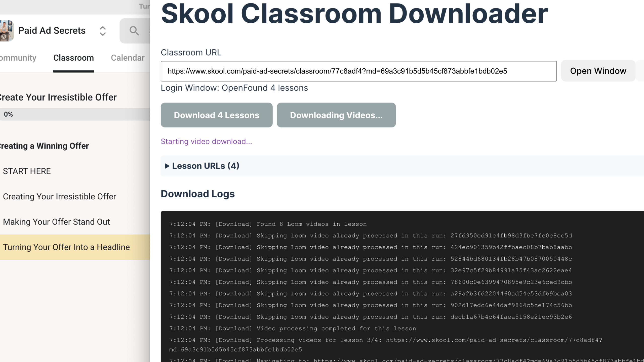
Task: Click the Skool Classroom Downloader title
Action: point(354,14)
